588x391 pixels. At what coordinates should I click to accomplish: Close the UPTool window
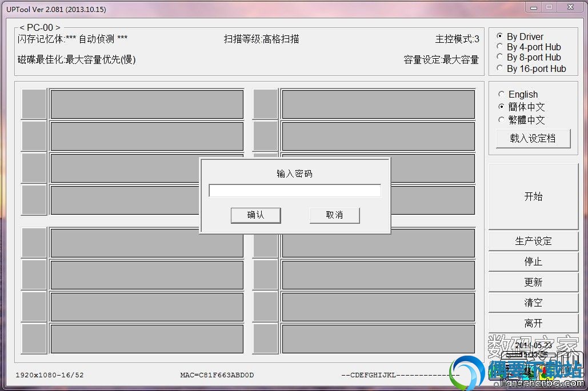[570, 7]
